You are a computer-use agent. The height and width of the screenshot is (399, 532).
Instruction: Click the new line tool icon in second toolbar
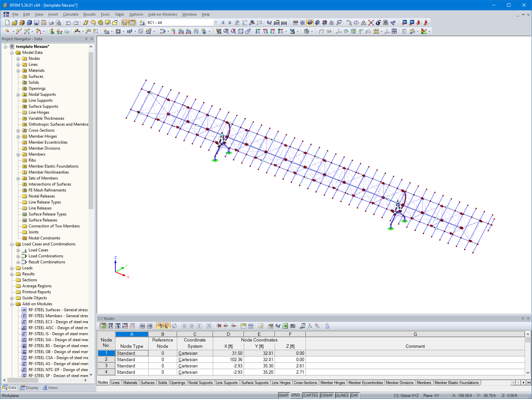click(x=19, y=31)
